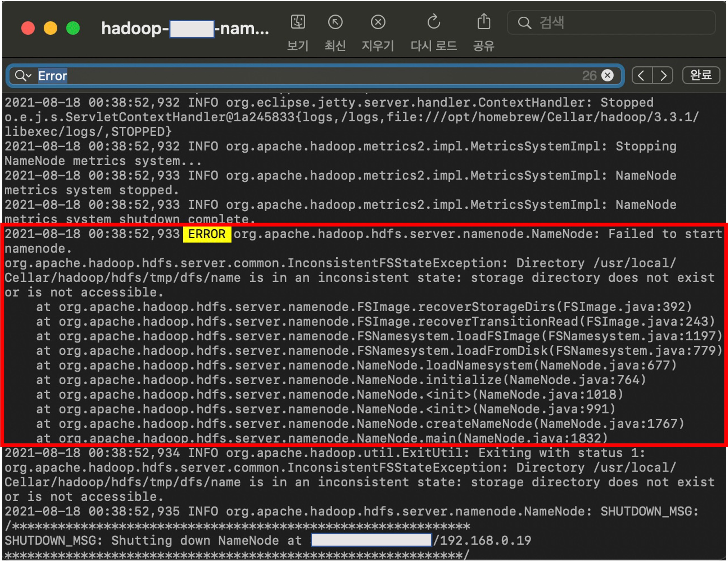Click line with NameNode.java:991
Image resolution: width=728 pixels, height=561 pixels.
pyautogui.click(x=326, y=410)
